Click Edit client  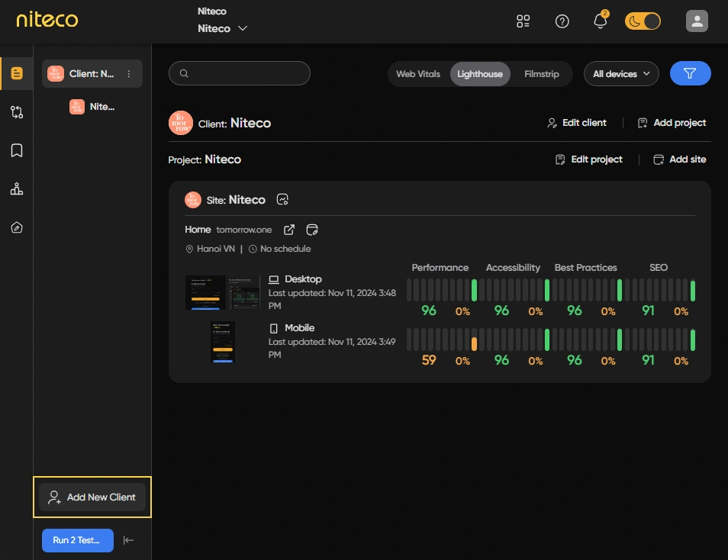point(577,123)
